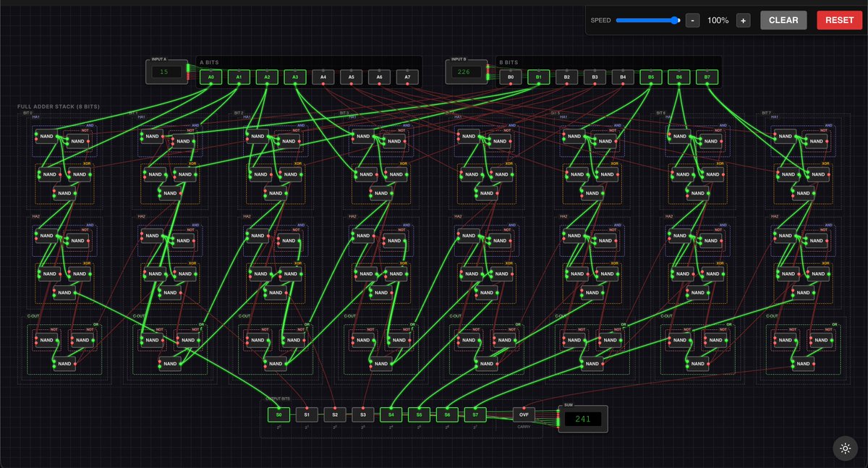Toggle input bit B6
Screen dimensions: 868x468
point(679,77)
